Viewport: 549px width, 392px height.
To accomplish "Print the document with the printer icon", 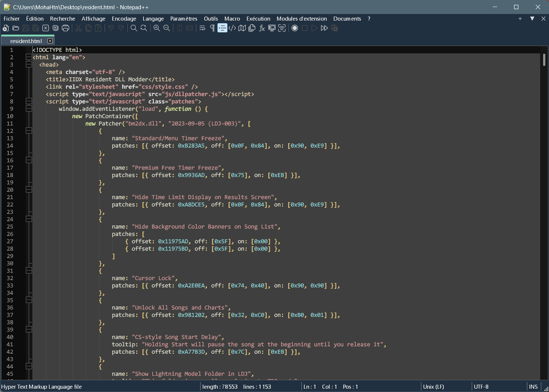I will coord(65,28).
